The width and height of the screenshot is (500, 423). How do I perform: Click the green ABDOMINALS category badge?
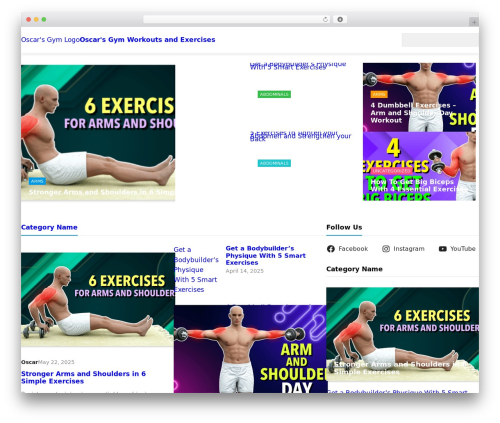tap(274, 94)
